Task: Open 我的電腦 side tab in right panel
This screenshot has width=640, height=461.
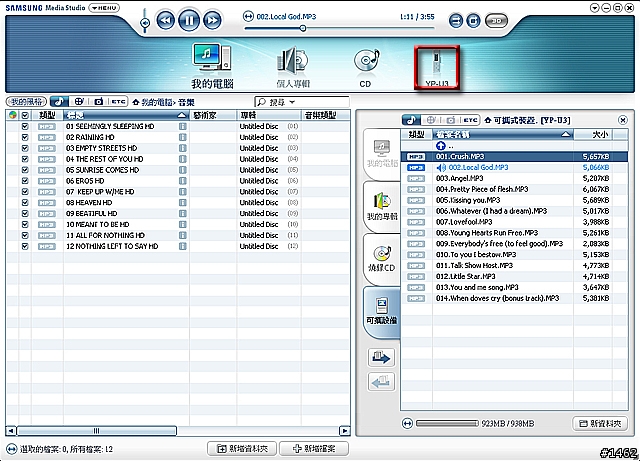Action: coord(382,154)
